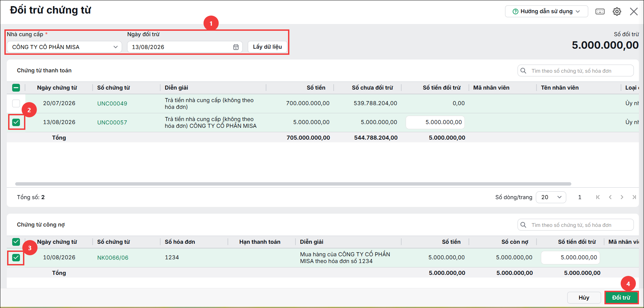Viewport: 644px width, 308px height.
Task: Go to the first page of payment vouchers
Action: 598,197
